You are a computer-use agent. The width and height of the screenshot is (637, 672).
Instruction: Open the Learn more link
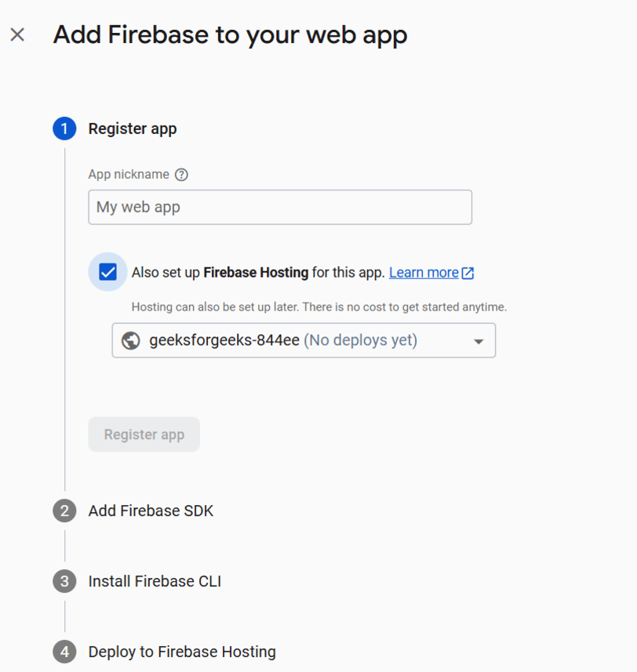[424, 273]
